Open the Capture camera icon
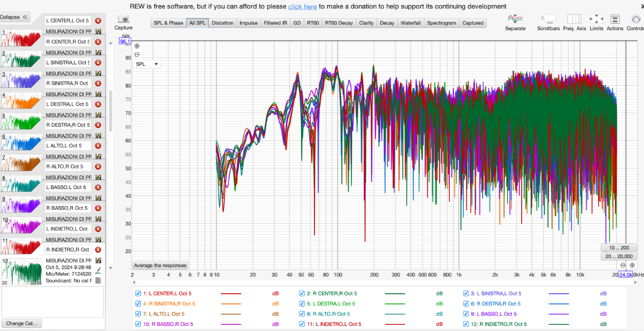This screenshot has height=331, width=644. tap(124, 19)
